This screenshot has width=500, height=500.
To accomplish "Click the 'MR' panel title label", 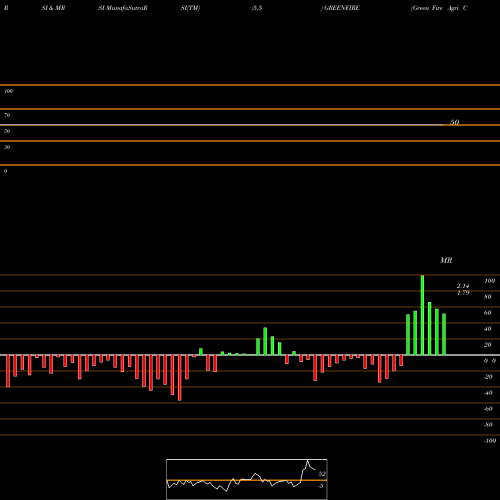I will [x=446, y=260].
